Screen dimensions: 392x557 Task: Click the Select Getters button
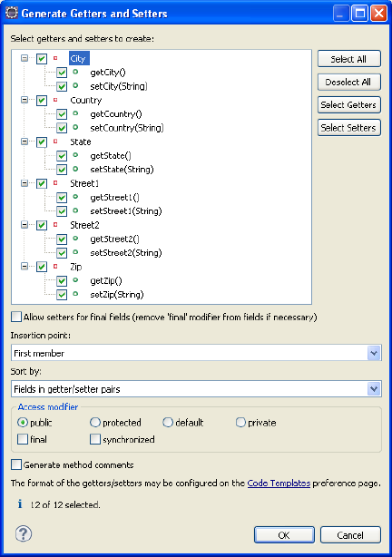pyautogui.click(x=349, y=105)
